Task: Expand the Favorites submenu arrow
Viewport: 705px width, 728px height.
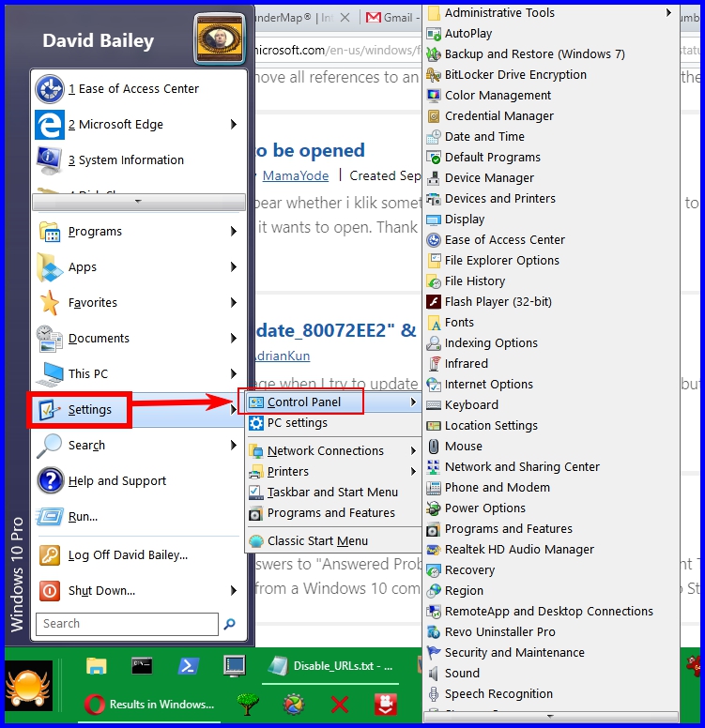Action: tap(234, 303)
